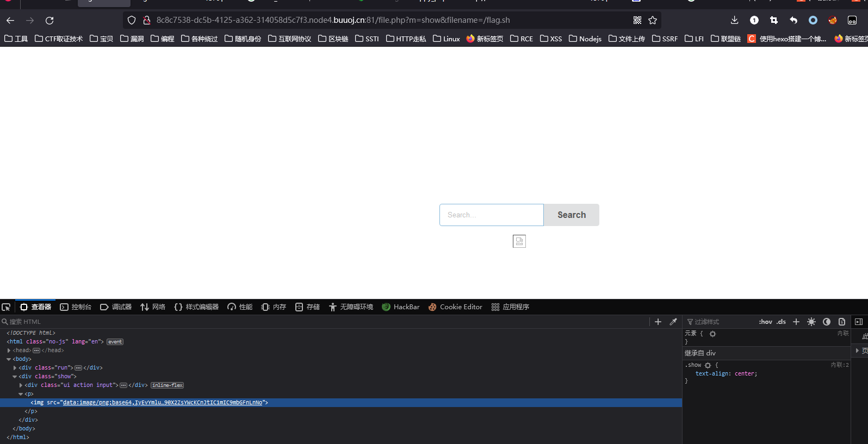
Task: Click the element picker icon in DevTools
Action: tap(6, 307)
